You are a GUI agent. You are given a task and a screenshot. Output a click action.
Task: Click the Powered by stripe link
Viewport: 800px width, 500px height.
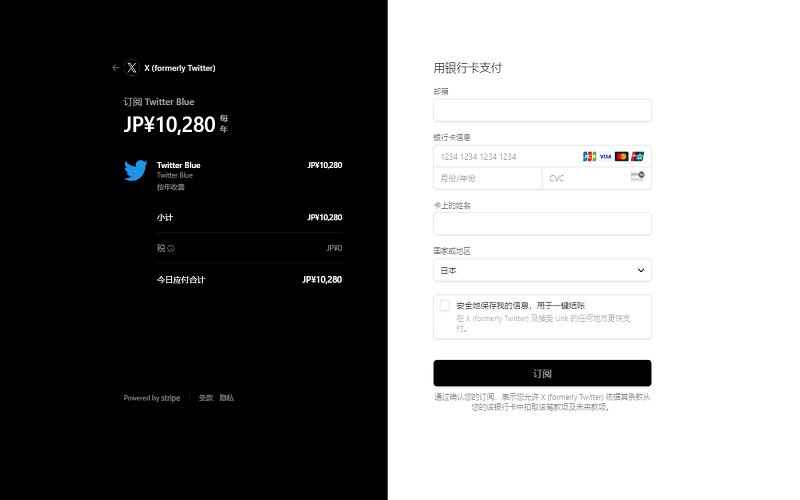coord(152,398)
